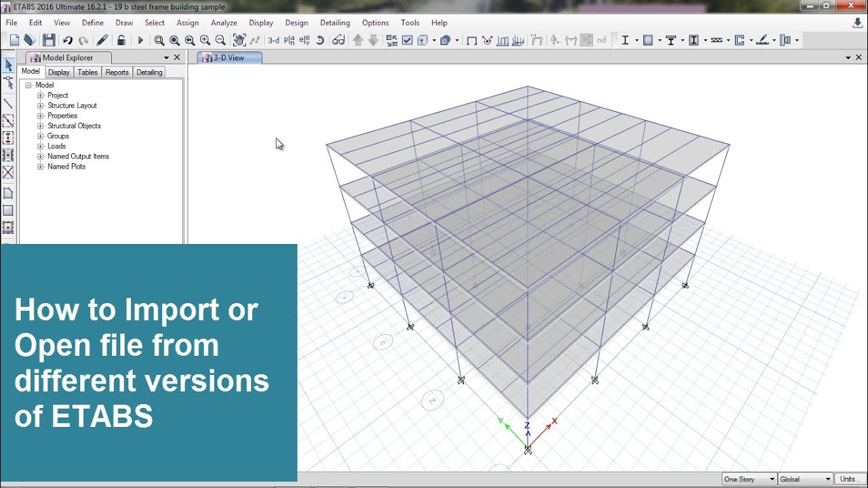868x488 pixels.
Task: Select the pointer tool in side toolbar
Action: point(8,65)
